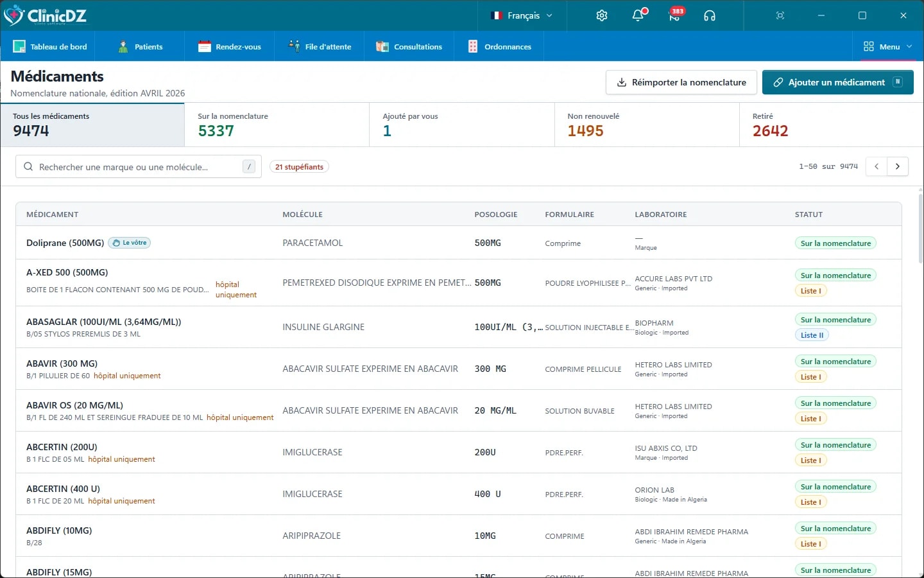Click the vertical scrollbar of medication list

pyautogui.click(x=920, y=228)
